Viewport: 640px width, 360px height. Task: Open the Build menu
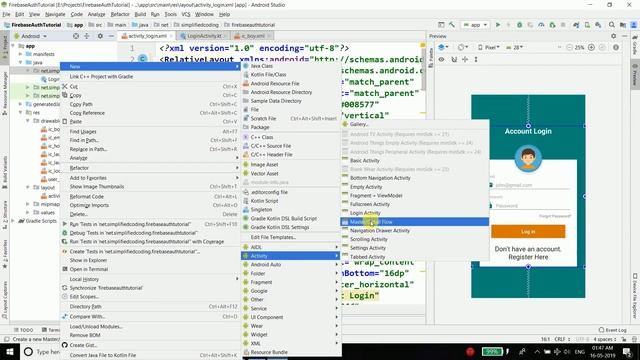pyautogui.click(x=140, y=14)
